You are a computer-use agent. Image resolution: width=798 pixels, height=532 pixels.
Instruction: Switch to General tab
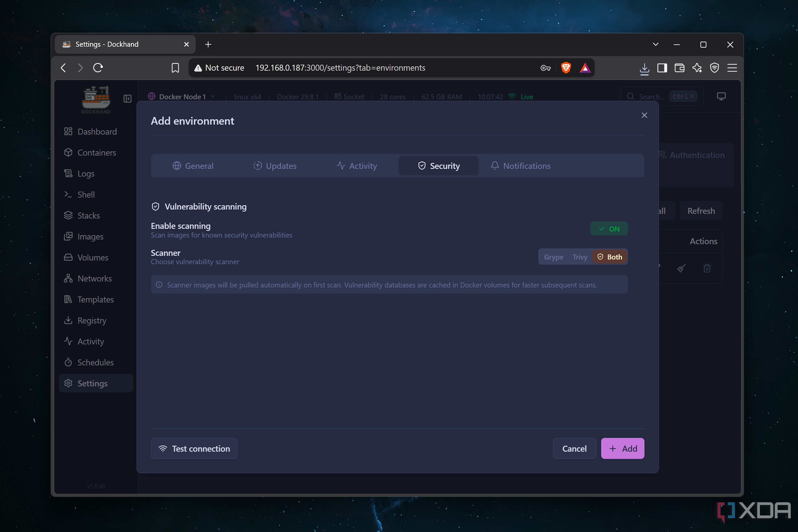(x=193, y=166)
